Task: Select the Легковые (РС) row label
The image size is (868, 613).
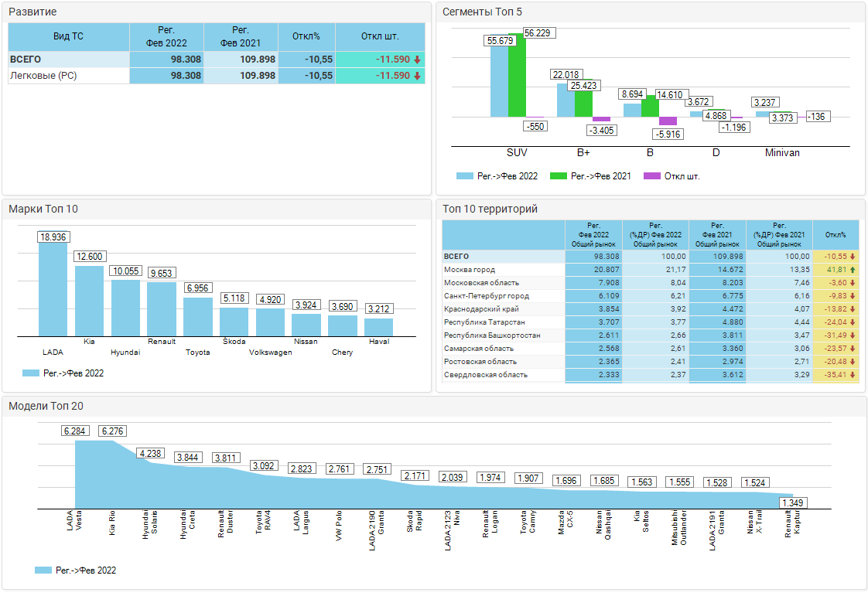Action: click(43, 76)
